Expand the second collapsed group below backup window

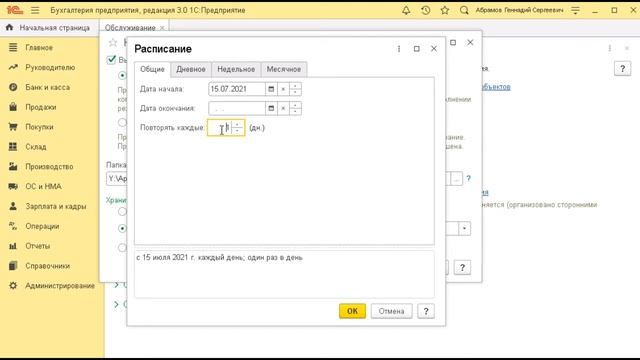pyautogui.click(x=116, y=304)
